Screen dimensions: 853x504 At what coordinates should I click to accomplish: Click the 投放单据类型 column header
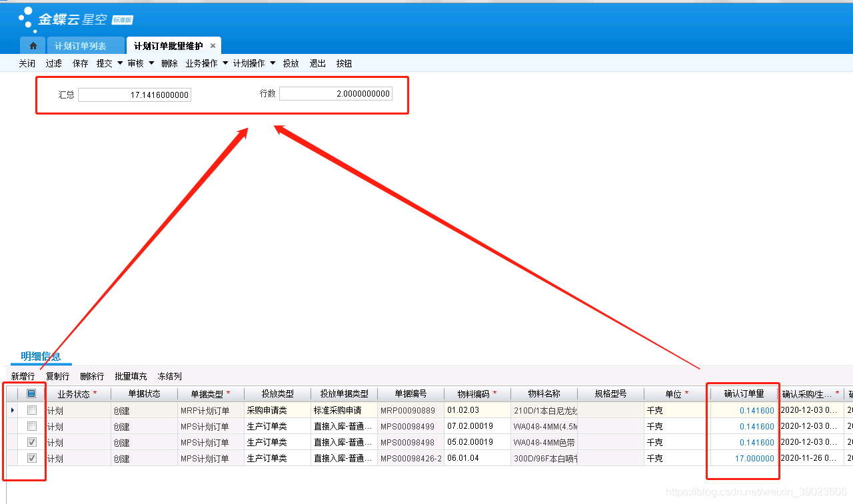click(344, 394)
